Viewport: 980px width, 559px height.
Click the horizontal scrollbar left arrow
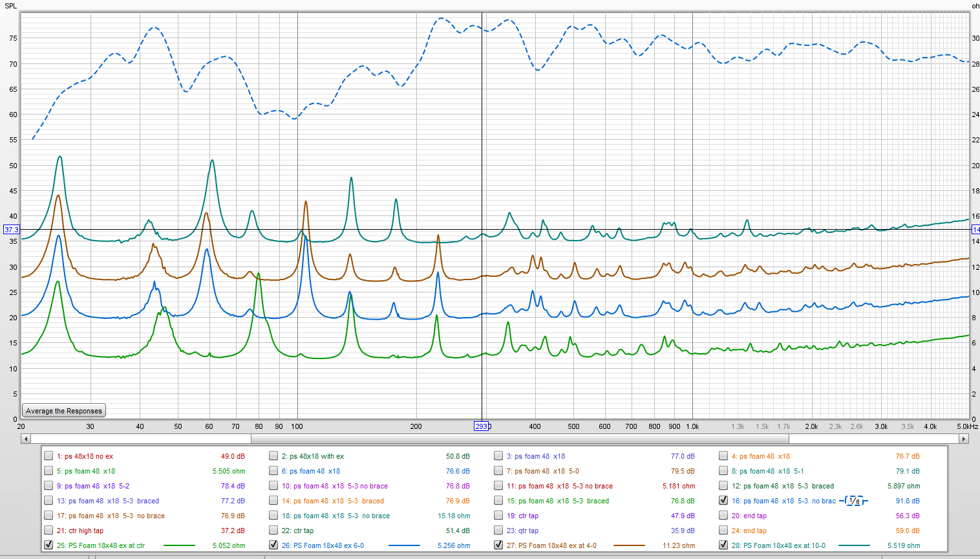(26, 439)
